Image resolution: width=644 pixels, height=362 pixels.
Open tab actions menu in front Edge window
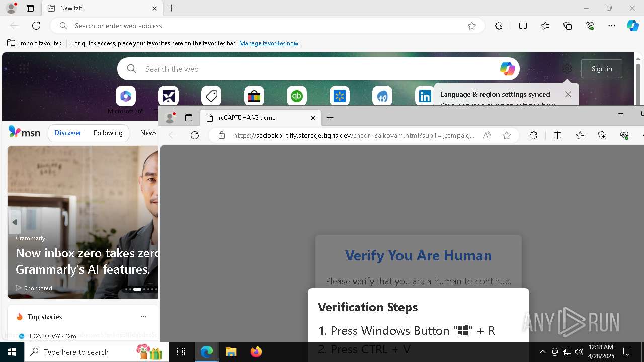[x=189, y=118]
